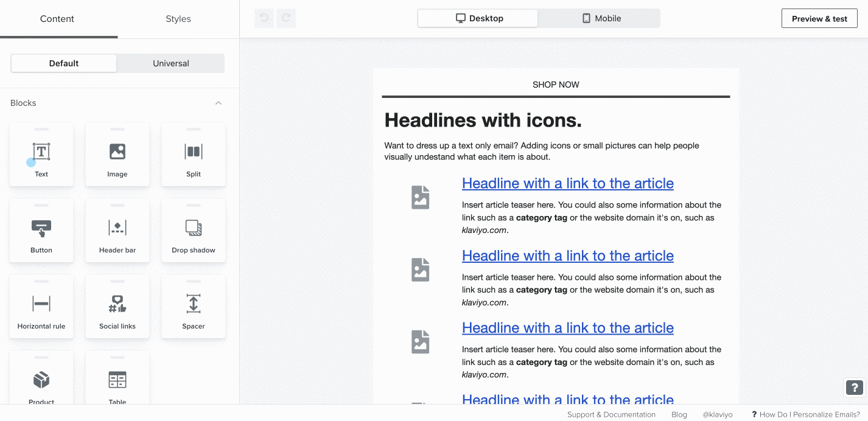Open second Headline with a link article
868x421 pixels.
[x=568, y=256]
